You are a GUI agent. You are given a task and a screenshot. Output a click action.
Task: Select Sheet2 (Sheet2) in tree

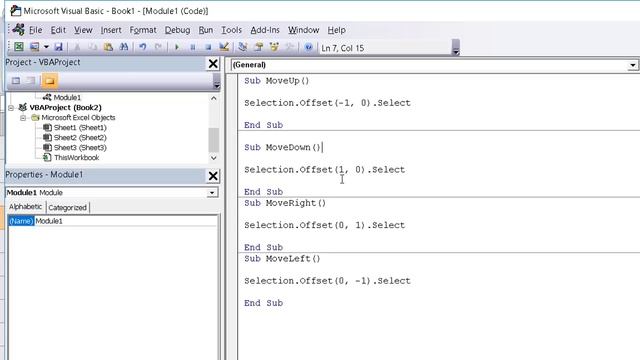coord(80,138)
